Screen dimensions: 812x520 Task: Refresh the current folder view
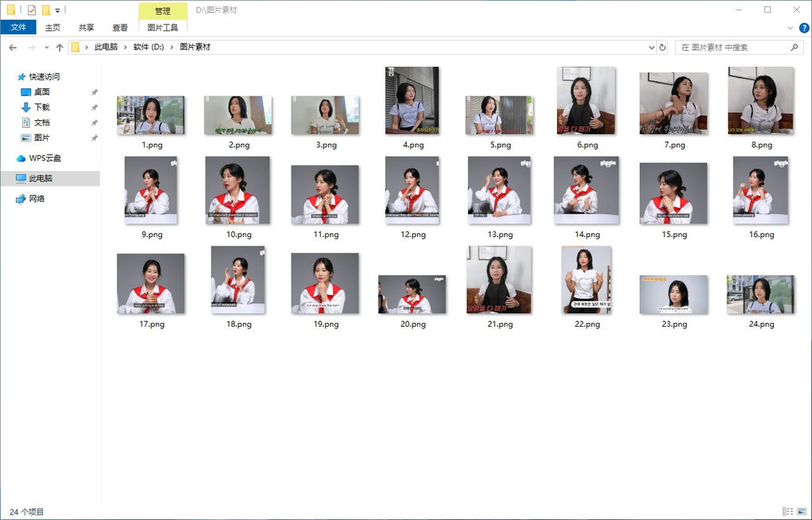(x=663, y=48)
